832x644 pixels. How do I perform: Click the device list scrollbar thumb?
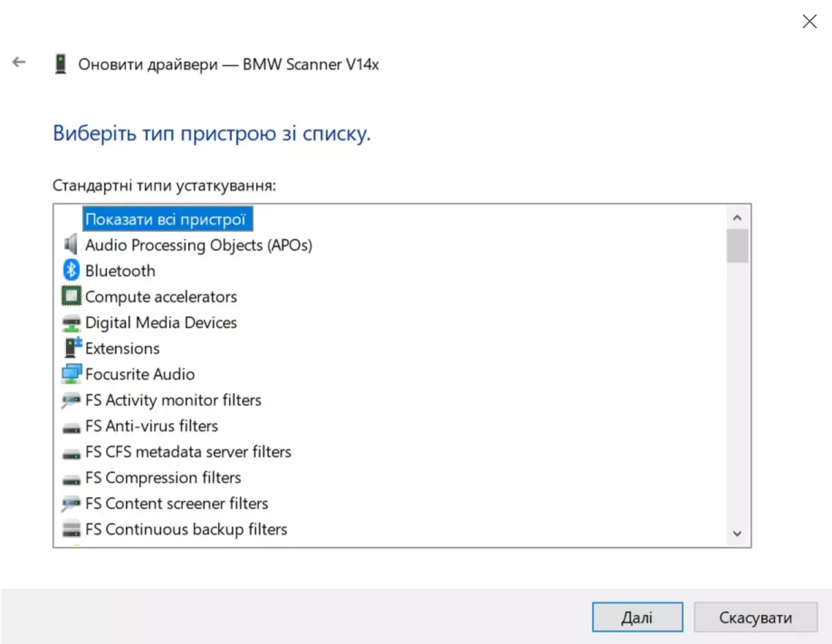pos(738,247)
